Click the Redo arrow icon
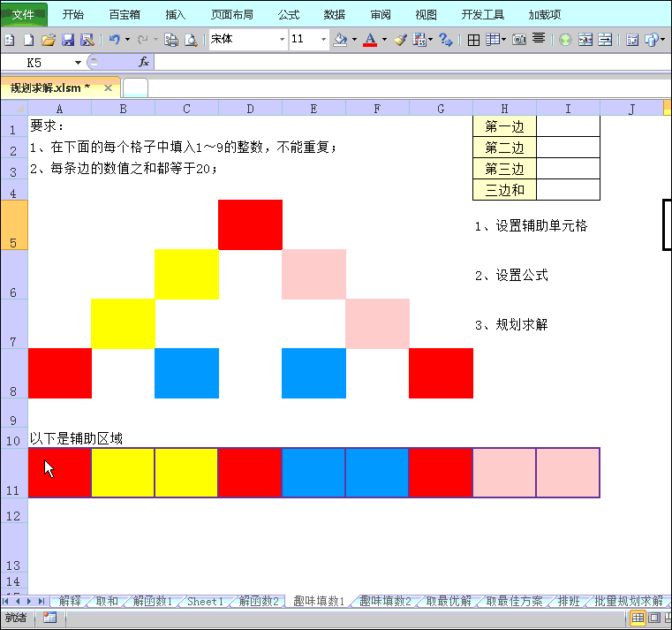 143,40
